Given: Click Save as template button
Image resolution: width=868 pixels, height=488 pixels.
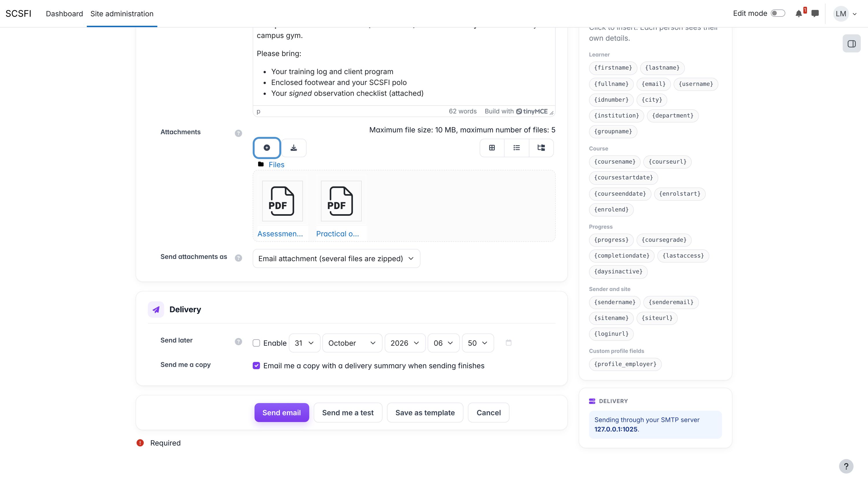Looking at the screenshot, I should coord(425,413).
